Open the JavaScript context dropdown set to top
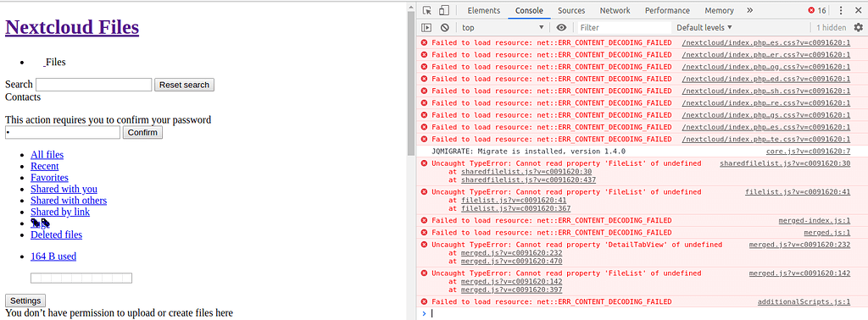This screenshot has height=320, width=868. click(504, 28)
